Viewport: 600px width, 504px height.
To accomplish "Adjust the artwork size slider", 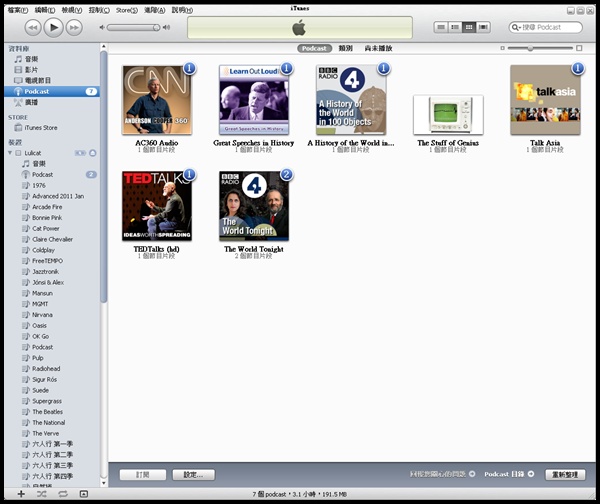I will click(530, 48).
